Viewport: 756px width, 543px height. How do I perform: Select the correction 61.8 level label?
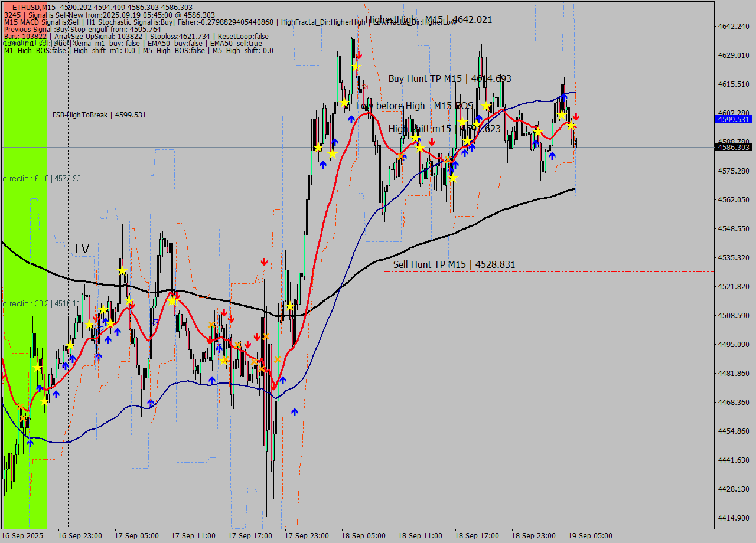[41, 178]
